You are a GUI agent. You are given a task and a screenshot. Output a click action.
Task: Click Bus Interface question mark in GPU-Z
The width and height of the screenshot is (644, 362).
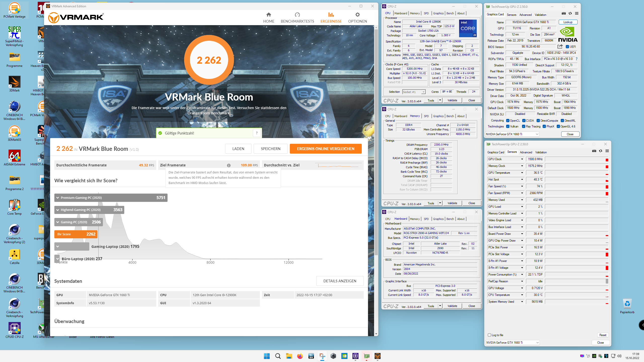[x=577, y=59]
